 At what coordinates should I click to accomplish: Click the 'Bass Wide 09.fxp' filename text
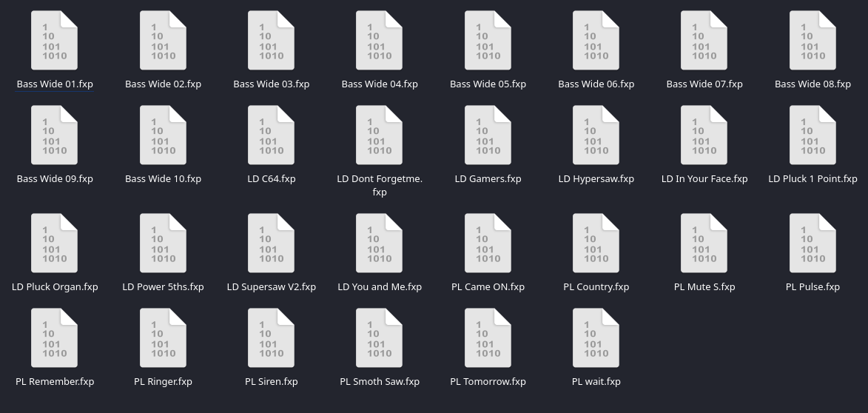pyautogui.click(x=55, y=179)
